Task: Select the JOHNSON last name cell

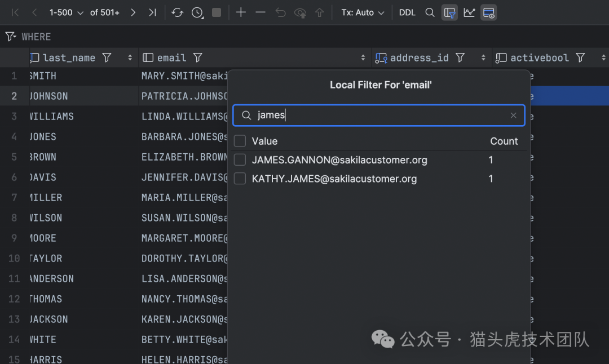Action: (x=83, y=96)
